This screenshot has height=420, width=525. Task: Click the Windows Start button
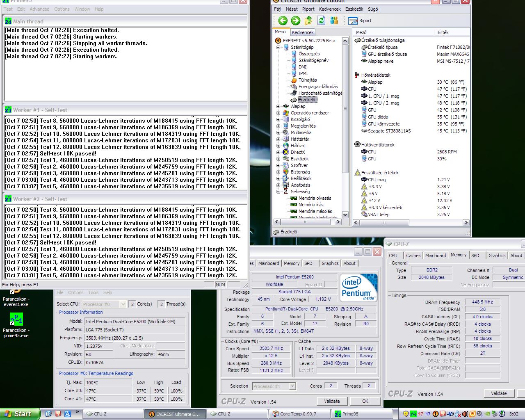pos(20,414)
